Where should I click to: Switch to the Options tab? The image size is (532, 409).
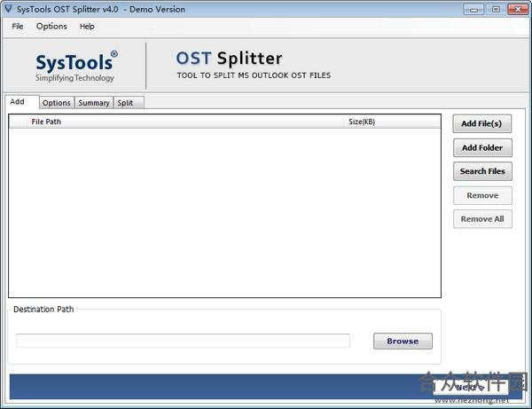coord(57,103)
